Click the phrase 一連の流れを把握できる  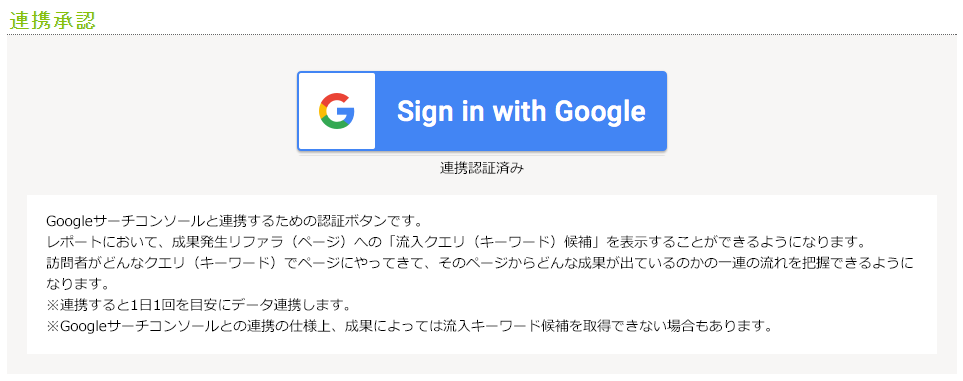click(x=801, y=264)
